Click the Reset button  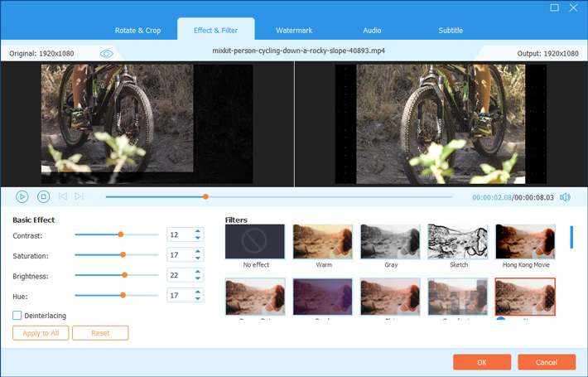(x=100, y=333)
